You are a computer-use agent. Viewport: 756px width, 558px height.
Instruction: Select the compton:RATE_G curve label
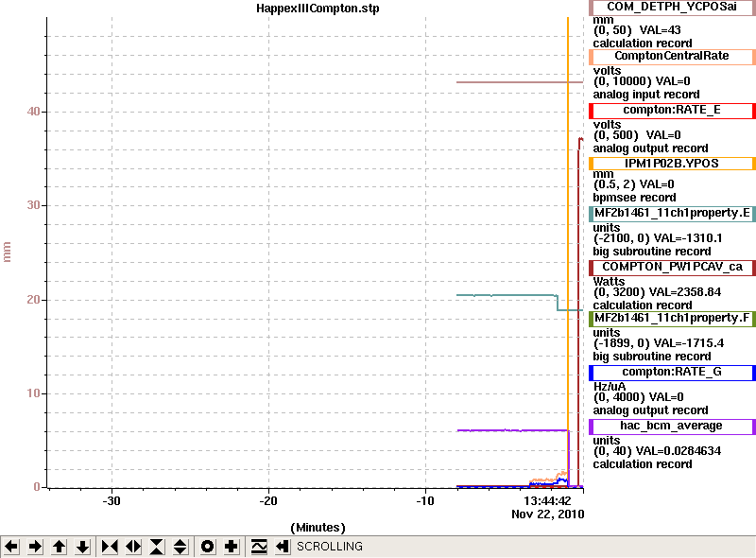pos(672,373)
